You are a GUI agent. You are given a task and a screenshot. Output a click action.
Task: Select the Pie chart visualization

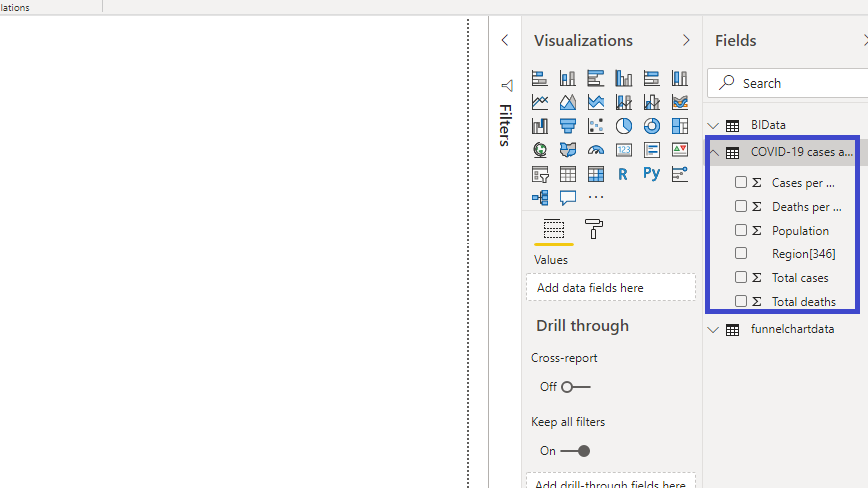(x=624, y=126)
